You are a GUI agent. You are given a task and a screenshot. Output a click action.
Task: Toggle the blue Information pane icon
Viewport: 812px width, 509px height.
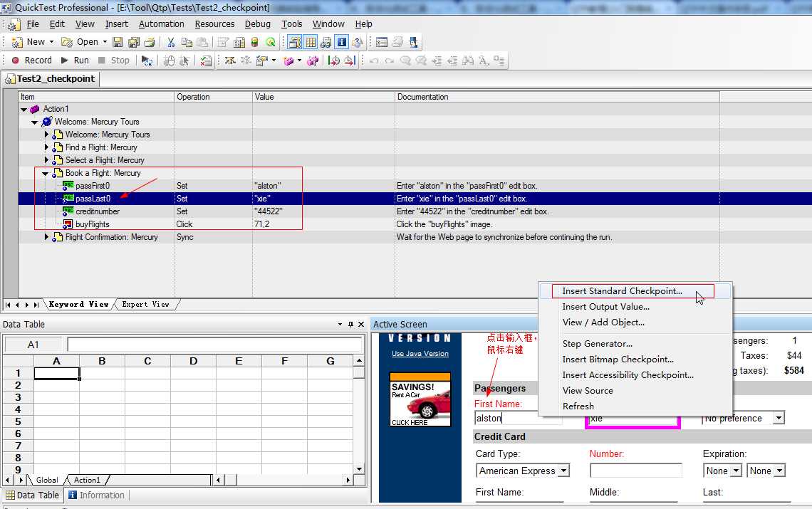coord(342,42)
